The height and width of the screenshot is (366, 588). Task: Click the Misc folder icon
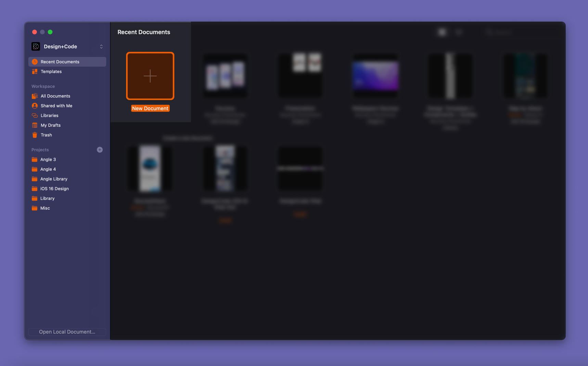click(x=35, y=208)
